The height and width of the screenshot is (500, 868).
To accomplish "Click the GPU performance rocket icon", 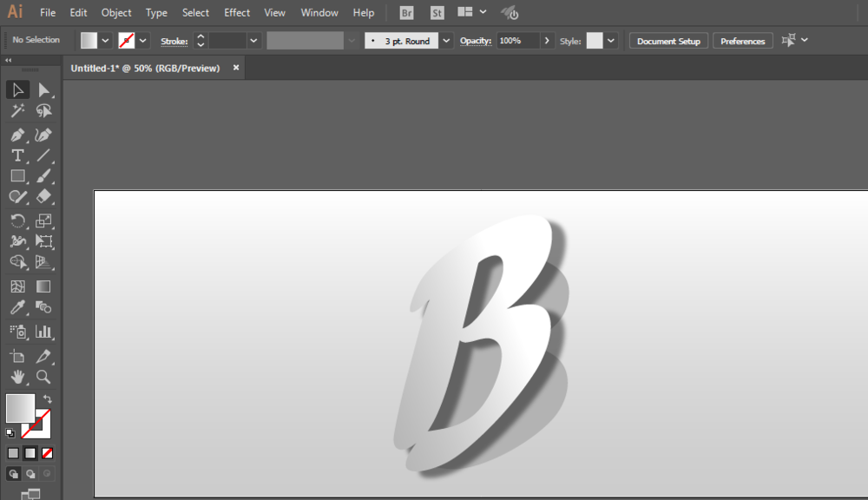I will [x=510, y=13].
